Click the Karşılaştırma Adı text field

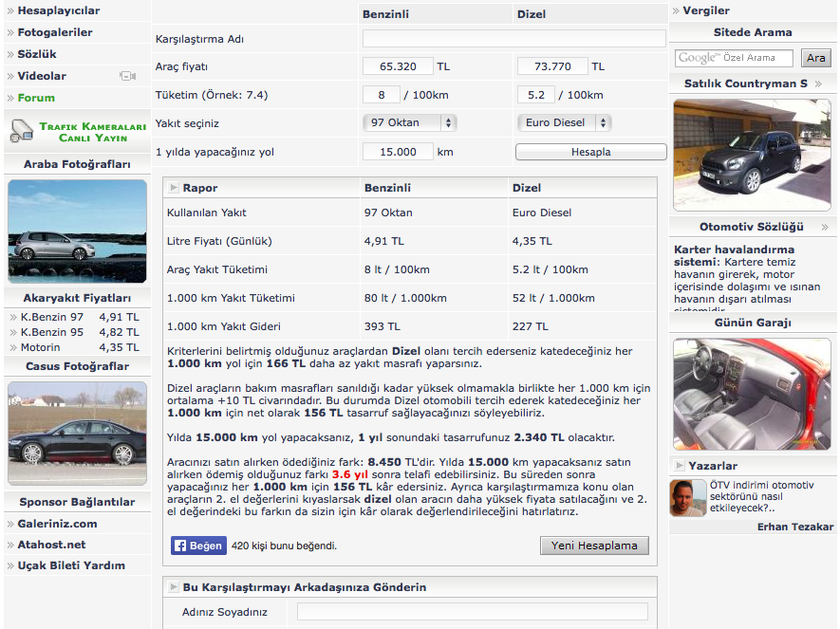pyautogui.click(x=513, y=39)
